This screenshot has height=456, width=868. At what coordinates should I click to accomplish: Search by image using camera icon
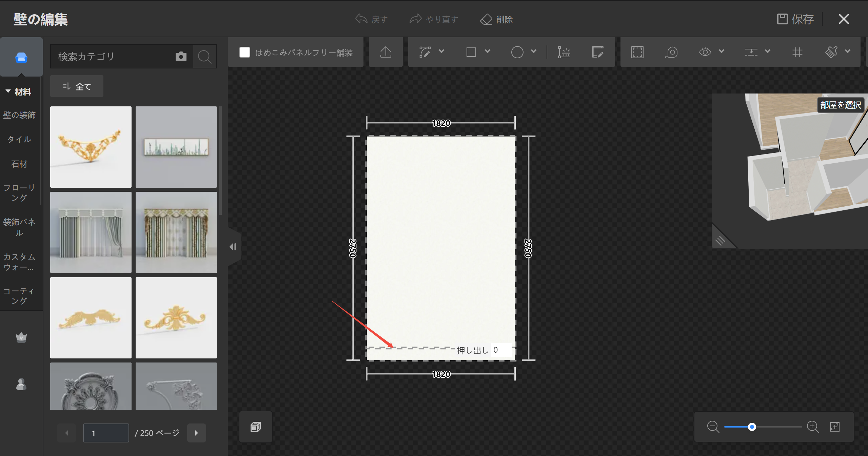(x=181, y=56)
